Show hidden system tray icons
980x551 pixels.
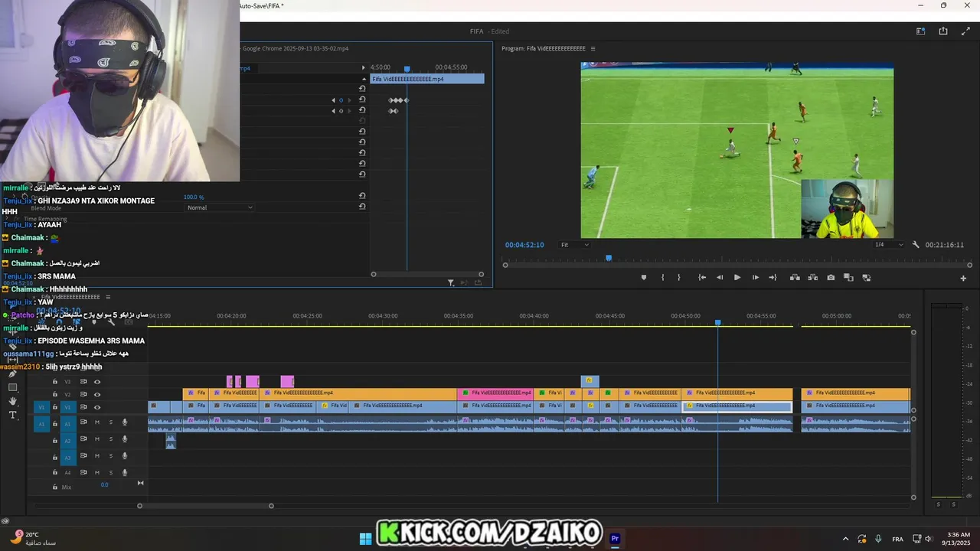point(845,539)
